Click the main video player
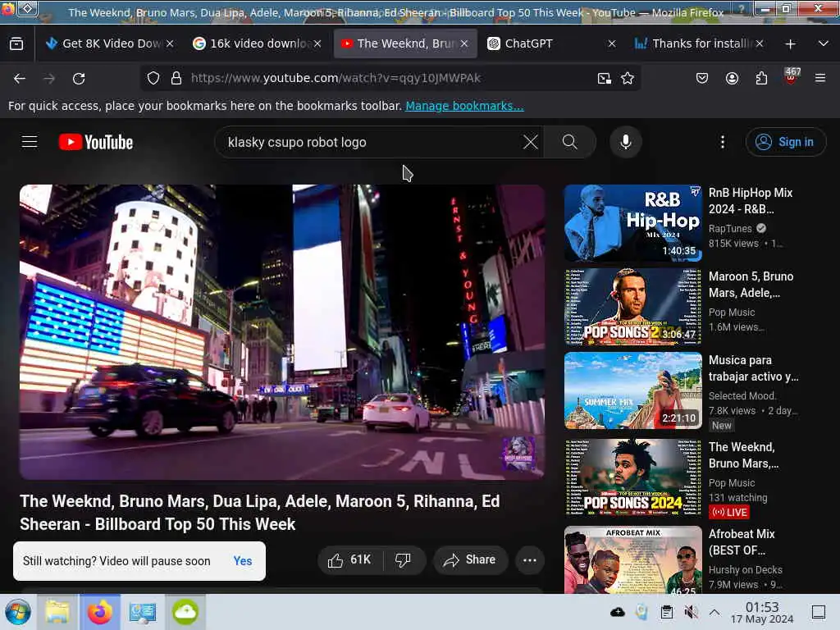This screenshot has width=840, height=630. pyautogui.click(x=282, y=332)
